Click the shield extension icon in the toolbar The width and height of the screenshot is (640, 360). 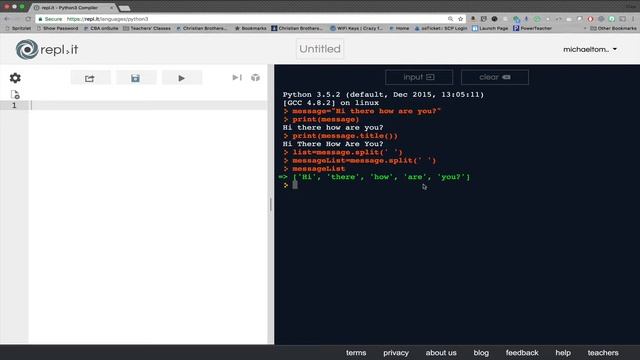click(x=484, y=19)
